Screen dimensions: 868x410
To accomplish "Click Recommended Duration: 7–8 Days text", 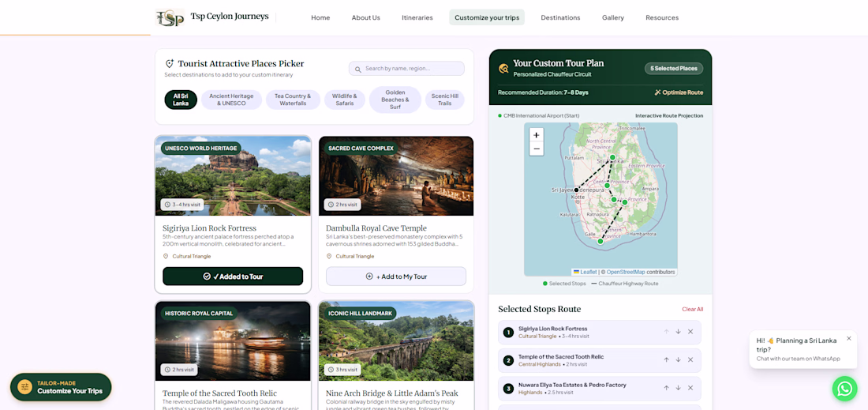I will click(541, 92).
